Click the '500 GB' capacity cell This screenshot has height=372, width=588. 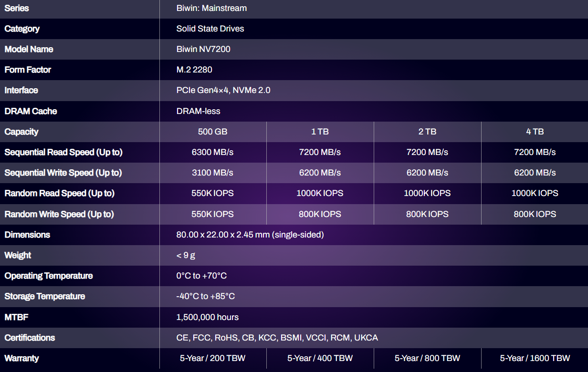point(213,132)
